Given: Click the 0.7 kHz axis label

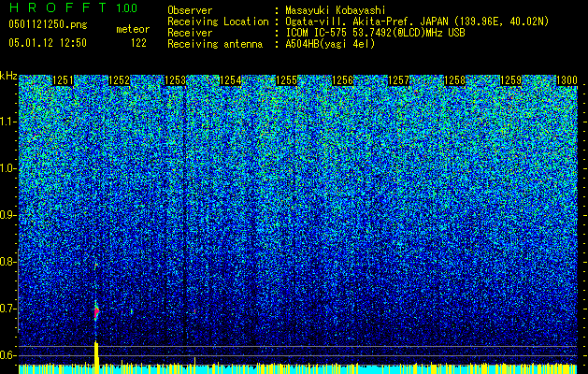Looking at the screenshot, I should click(x=7, y=309).
